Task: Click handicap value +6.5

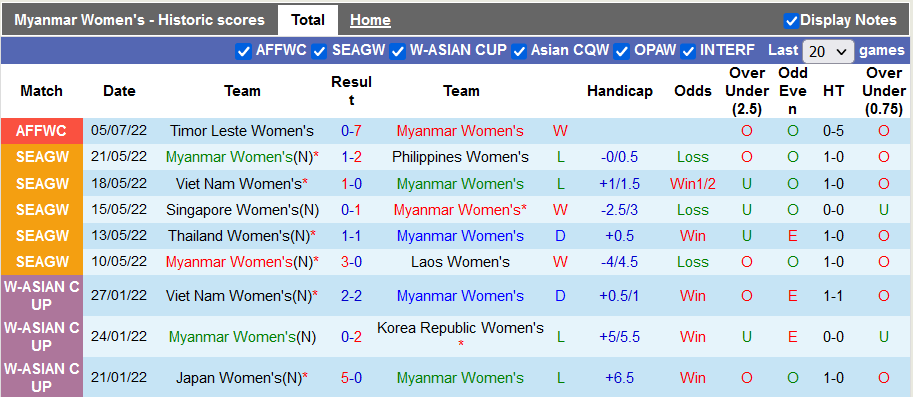Action: tap(620, 378)
